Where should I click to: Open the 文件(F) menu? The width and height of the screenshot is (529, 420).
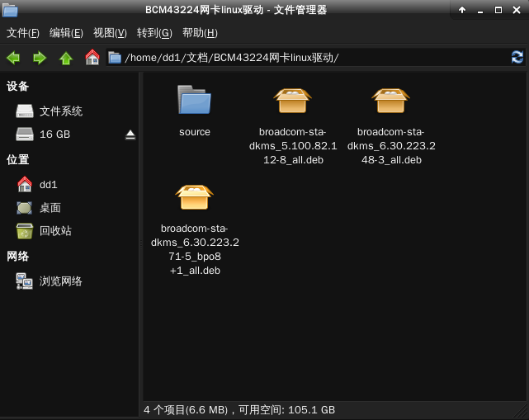pyautogui.click(x=23, y=33)
